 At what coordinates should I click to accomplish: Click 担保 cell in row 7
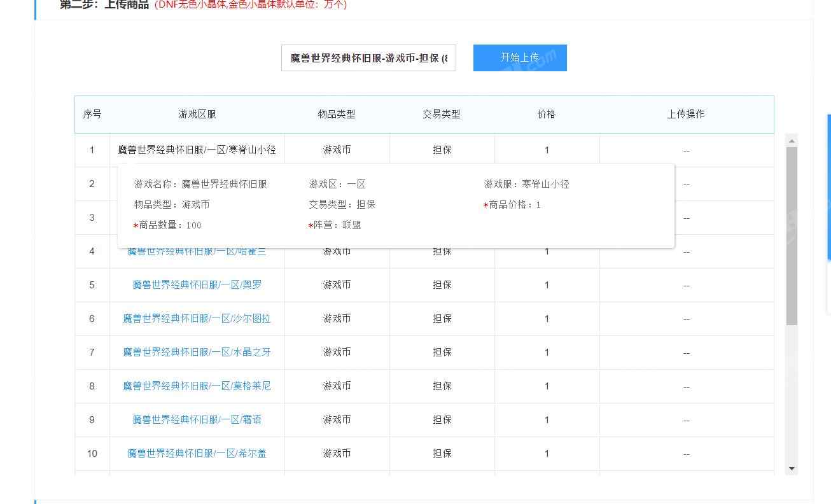[442, 353]
